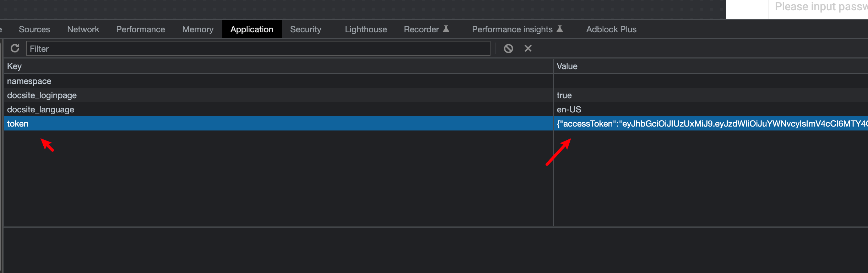Screen dimensions: 868x273
Task: Open the Memory tab
Action: tap(198, 29)
